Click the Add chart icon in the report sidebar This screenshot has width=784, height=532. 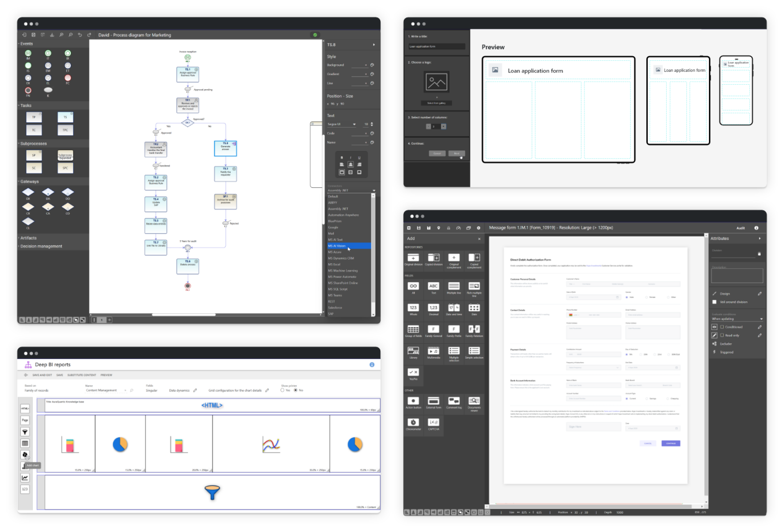[x=25, y=466]
